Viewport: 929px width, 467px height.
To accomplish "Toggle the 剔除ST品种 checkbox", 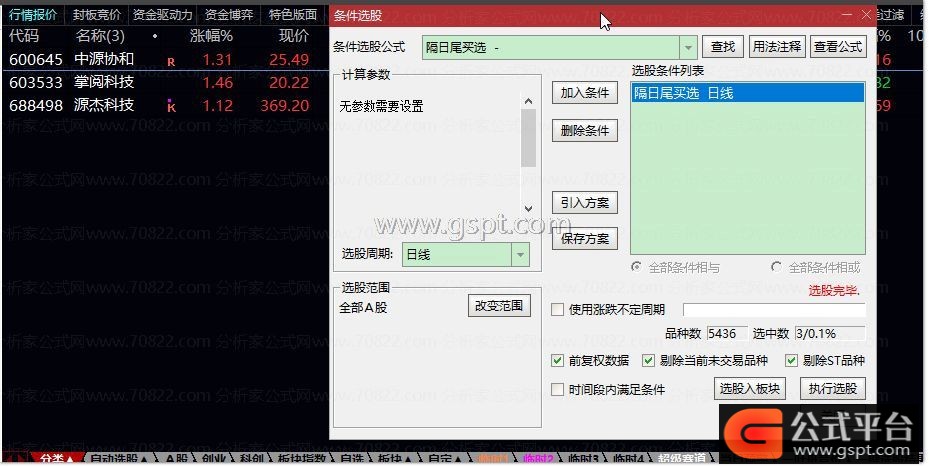I will click(792, 361).
